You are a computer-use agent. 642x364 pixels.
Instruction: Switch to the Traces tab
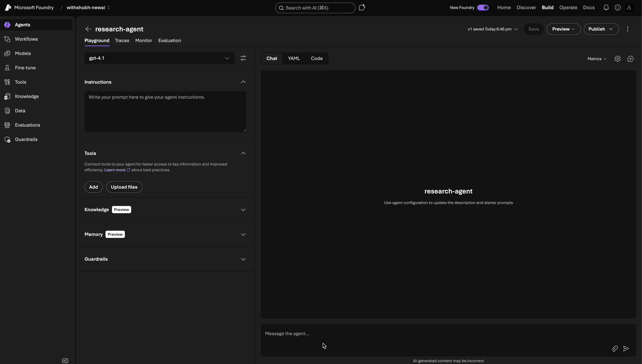click(x=122, y=40)
